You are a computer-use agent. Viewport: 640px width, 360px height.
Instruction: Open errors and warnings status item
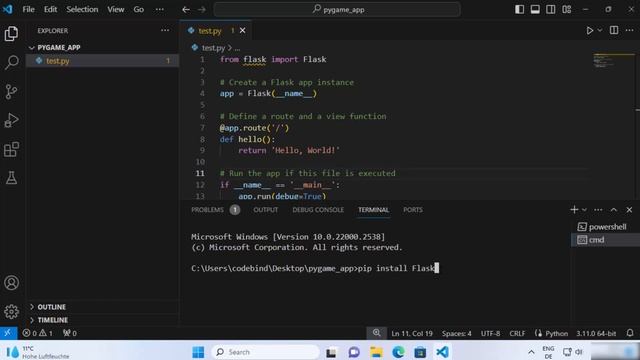(x=38, y=333)
